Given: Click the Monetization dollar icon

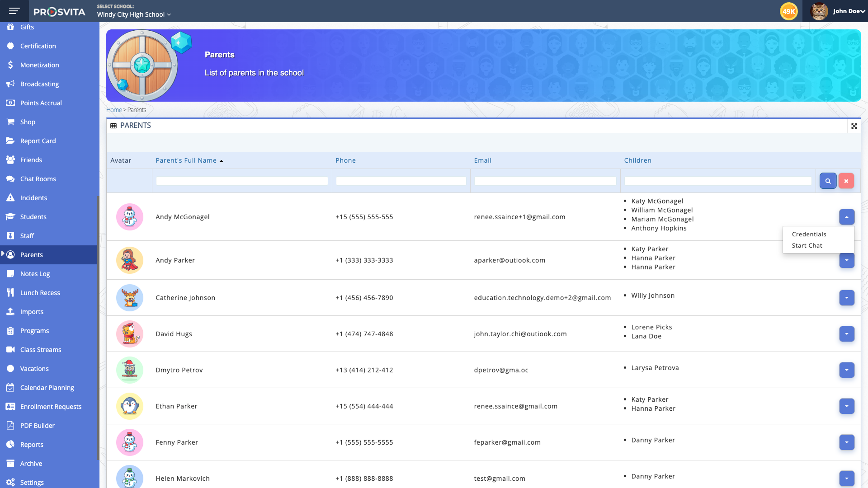Looking at the screenshot, I should (10, 65).
